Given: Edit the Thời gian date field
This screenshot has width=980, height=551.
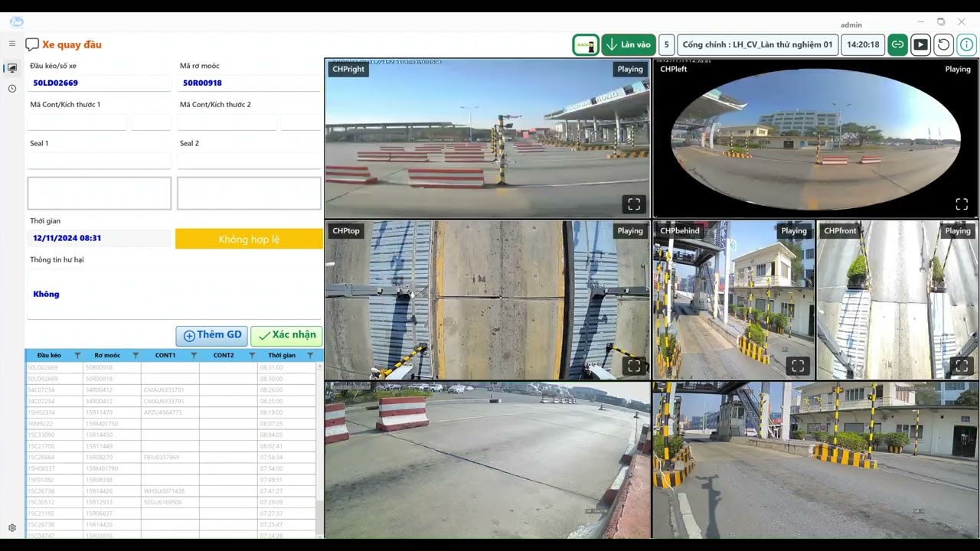Looking at the screenshot, I should [100, 238].
